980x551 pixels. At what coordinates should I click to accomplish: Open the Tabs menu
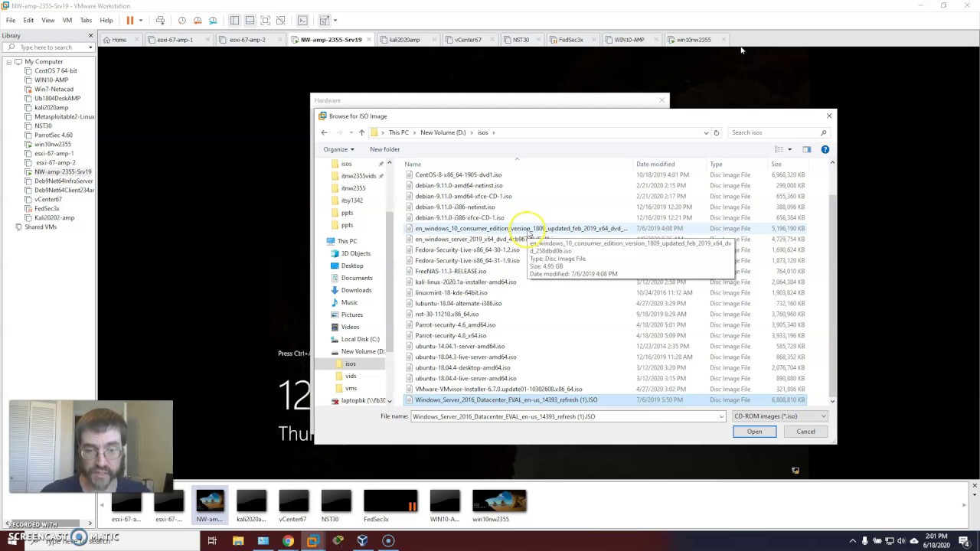pyautogui.click(x=86, y=20)
